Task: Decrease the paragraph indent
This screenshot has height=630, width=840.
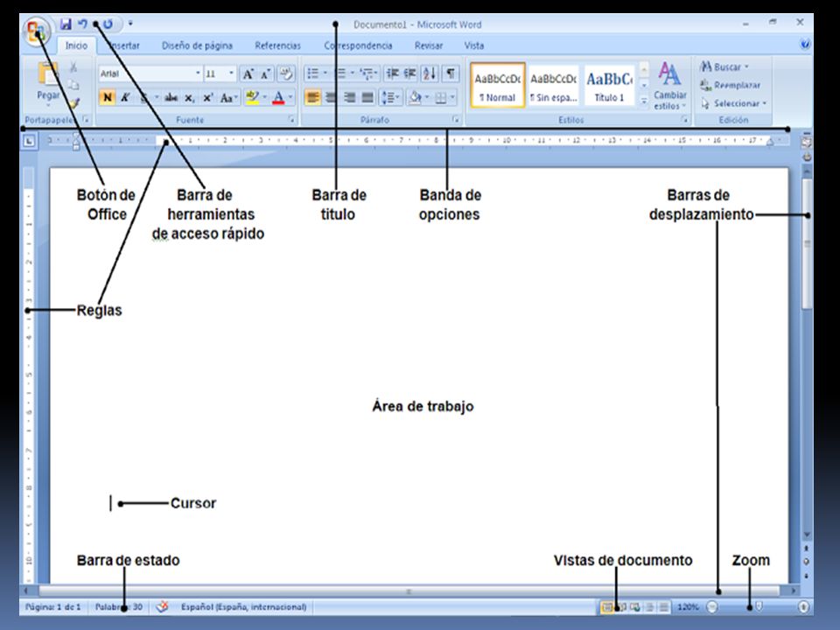Action: click(392, 73)
